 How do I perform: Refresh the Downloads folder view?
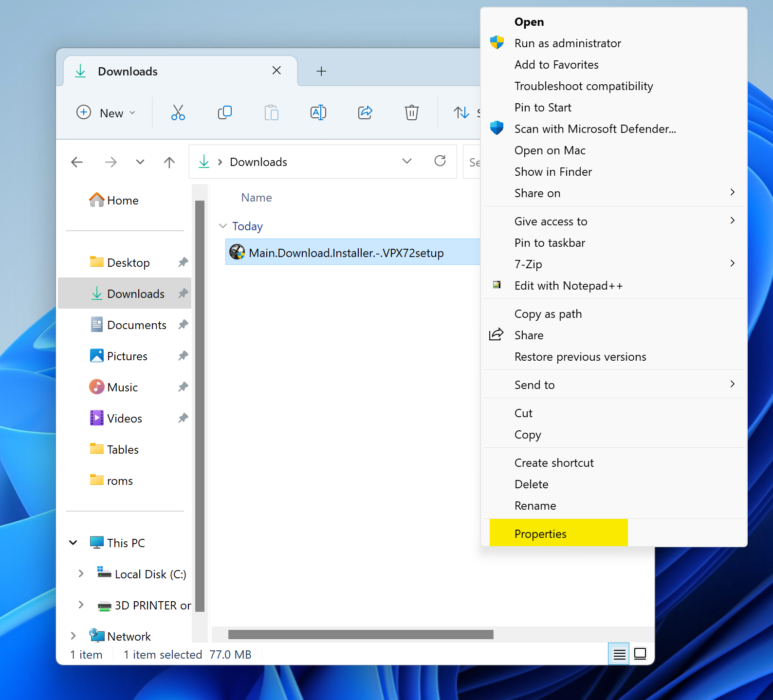point(440,161)
